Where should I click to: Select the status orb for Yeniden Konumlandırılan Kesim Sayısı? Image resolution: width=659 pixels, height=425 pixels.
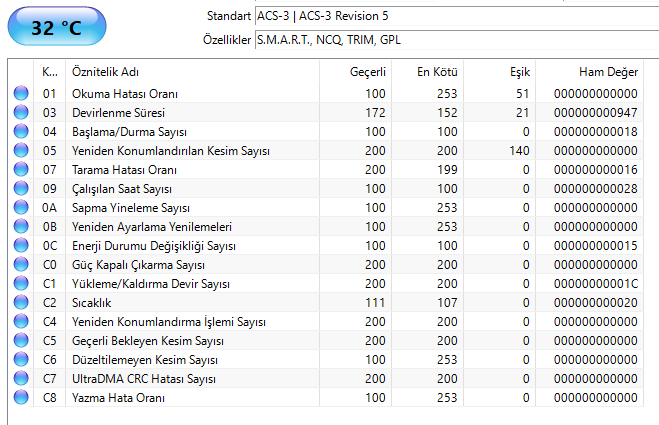tap(20, 151)
